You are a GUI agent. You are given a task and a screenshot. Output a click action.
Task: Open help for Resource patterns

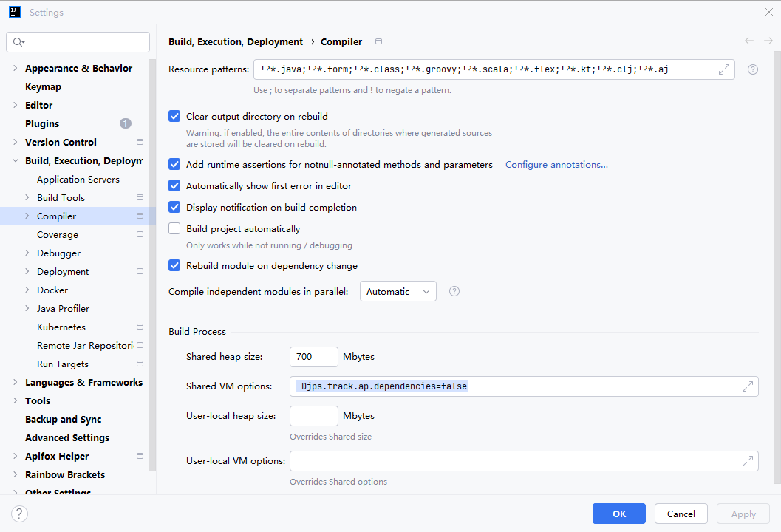point(753,69)
